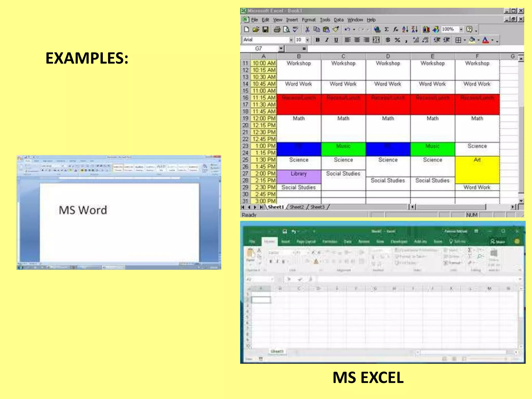Click the Sheet1 tab in modern Excel

pos(277,351)
